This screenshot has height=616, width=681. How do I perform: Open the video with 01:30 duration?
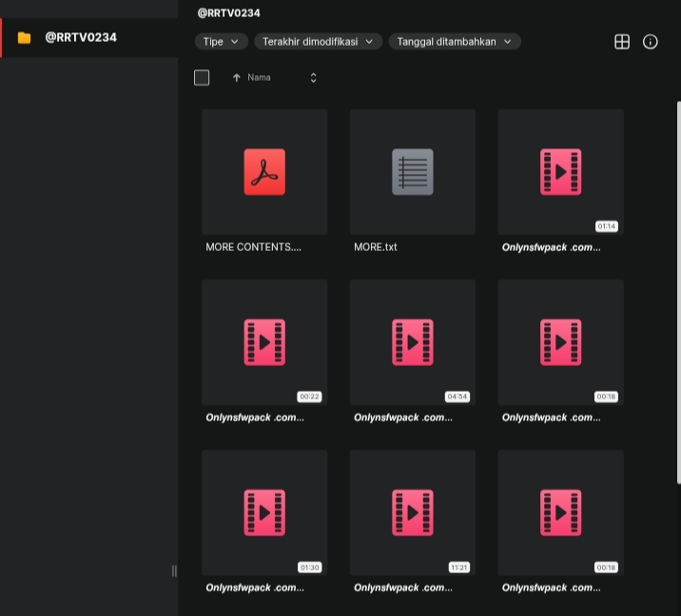[264, 512]
